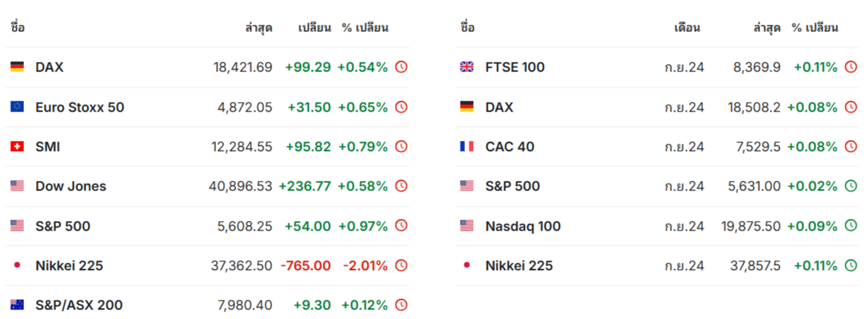
Task: Click the French flag beside CAC 40
Action: pos(466,147)
